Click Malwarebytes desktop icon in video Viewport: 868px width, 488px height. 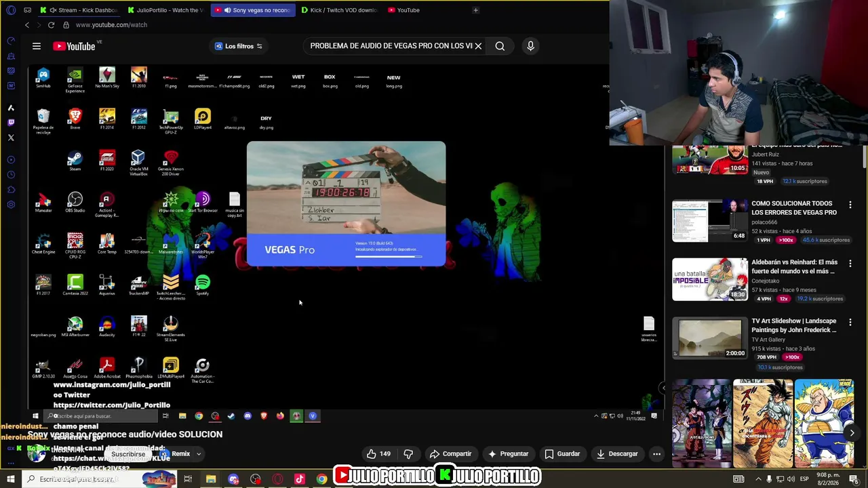(170, 243)
